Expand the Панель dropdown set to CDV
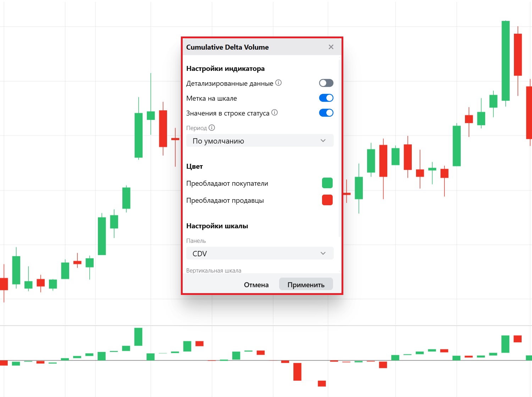The image size is (532, 397). tap(260, 253)
